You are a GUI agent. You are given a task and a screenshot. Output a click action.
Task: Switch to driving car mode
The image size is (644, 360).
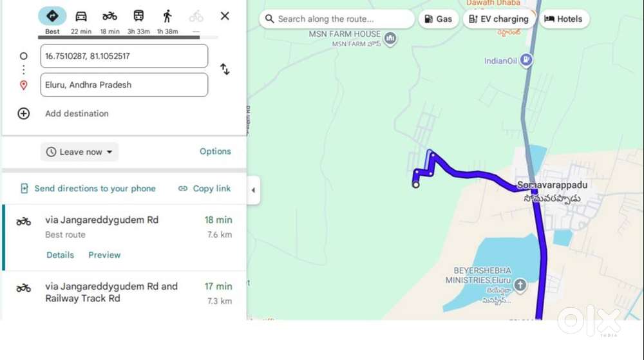coord(81,16)
